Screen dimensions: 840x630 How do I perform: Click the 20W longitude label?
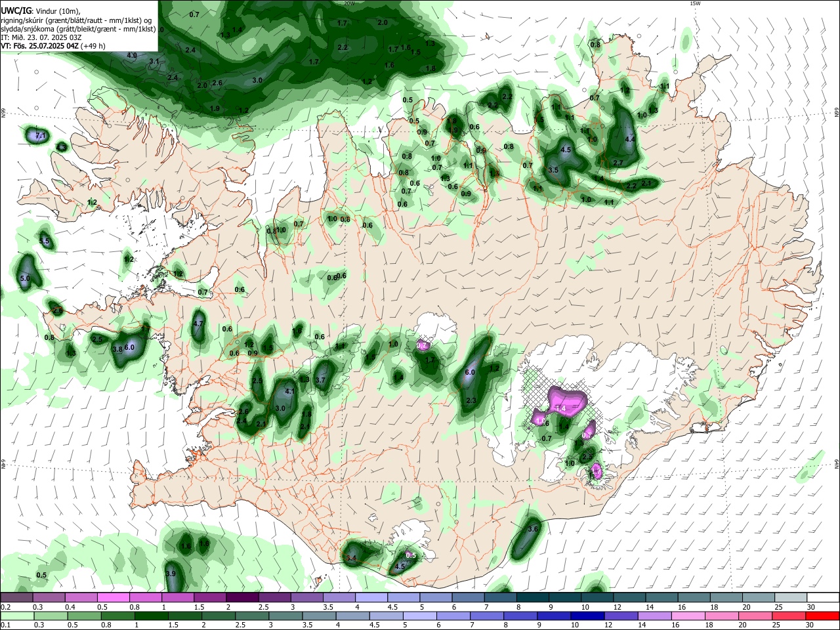349,3
